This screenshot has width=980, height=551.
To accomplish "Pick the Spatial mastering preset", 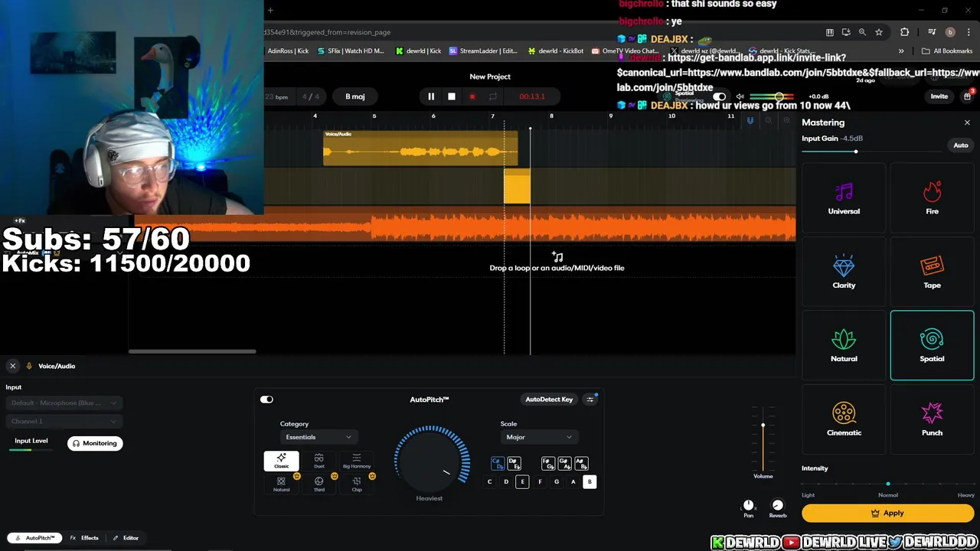I will pos(932,345).
